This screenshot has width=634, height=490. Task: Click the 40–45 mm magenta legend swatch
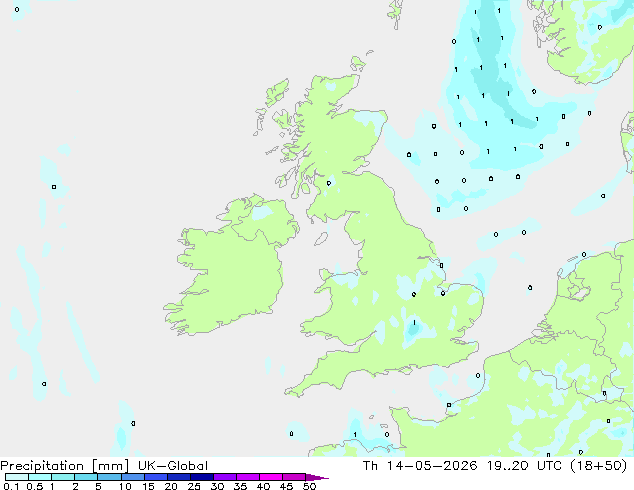[271, 477]
